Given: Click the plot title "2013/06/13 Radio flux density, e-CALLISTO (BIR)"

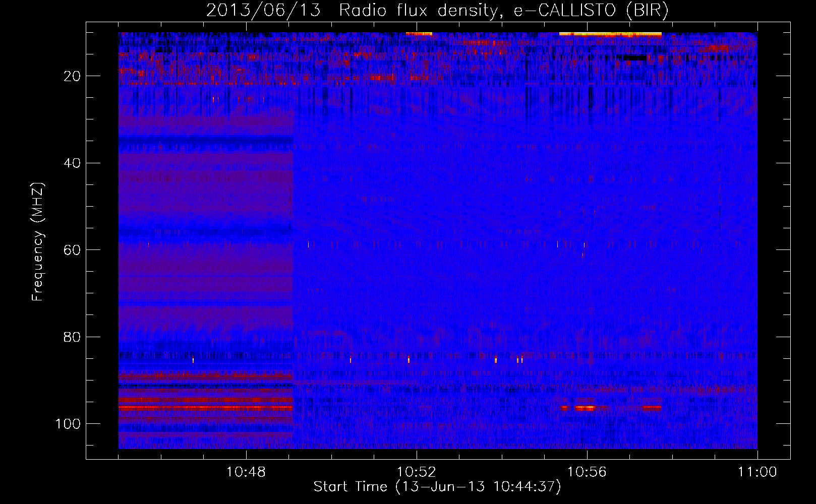Looking at the screenshot, I should (x=437, y=11).
